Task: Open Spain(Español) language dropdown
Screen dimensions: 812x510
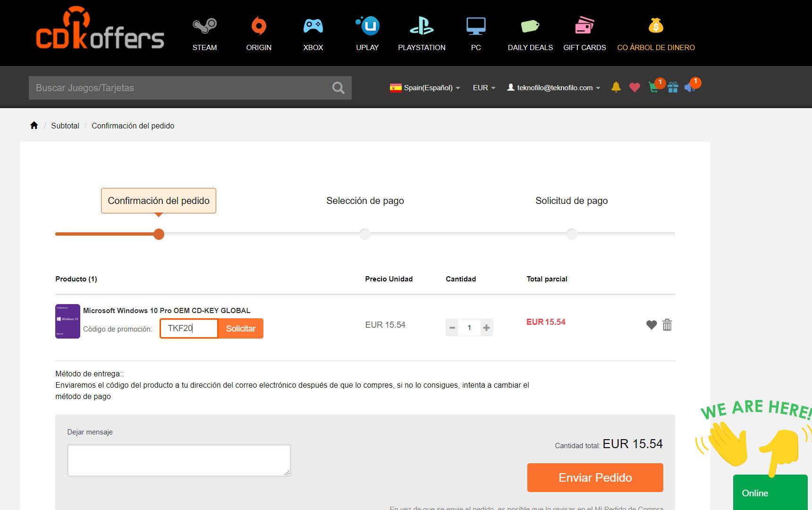Action: pos(425,88)
